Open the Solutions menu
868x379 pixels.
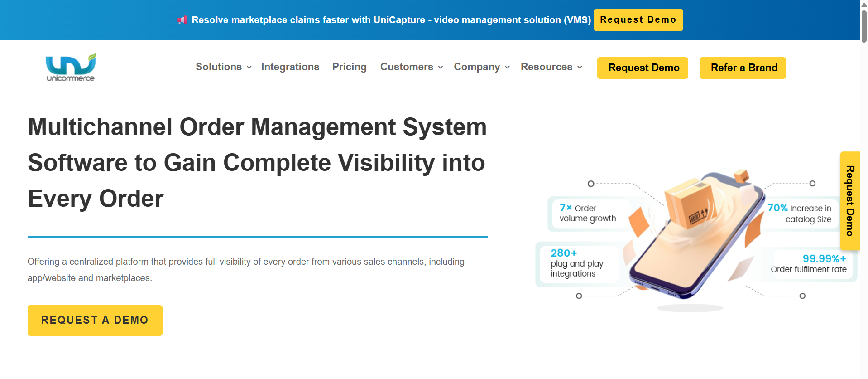pos(219,67)
